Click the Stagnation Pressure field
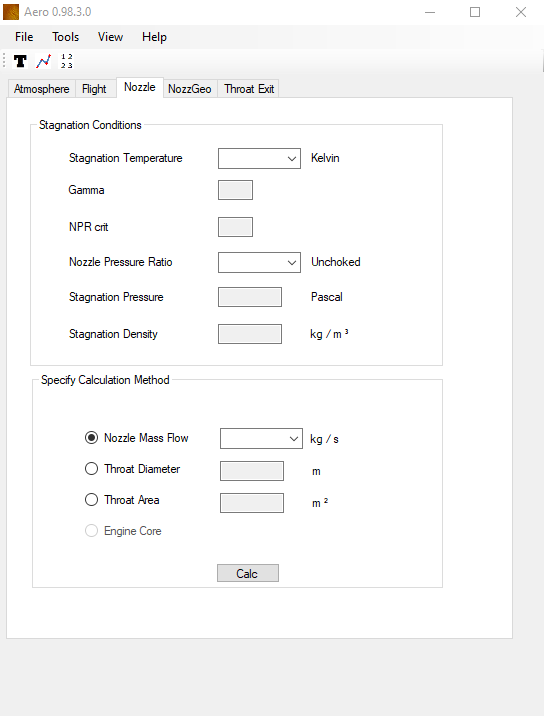The image size is (544, 716). [250, 297]
